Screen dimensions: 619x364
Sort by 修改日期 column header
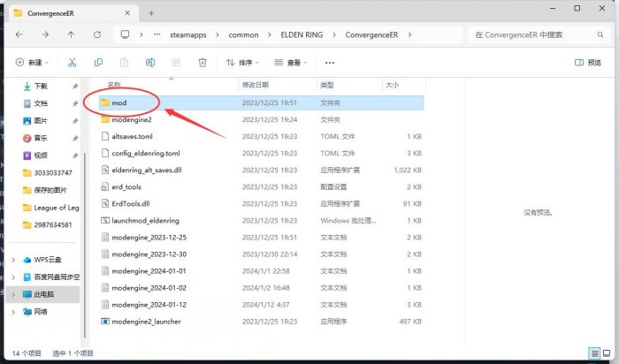255,85
